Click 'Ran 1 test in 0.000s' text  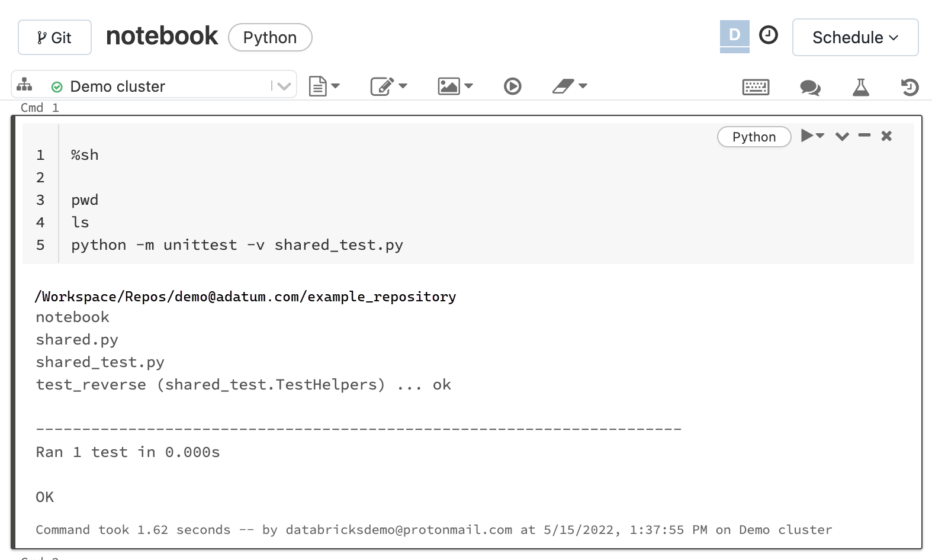click(x=128, y=452)
